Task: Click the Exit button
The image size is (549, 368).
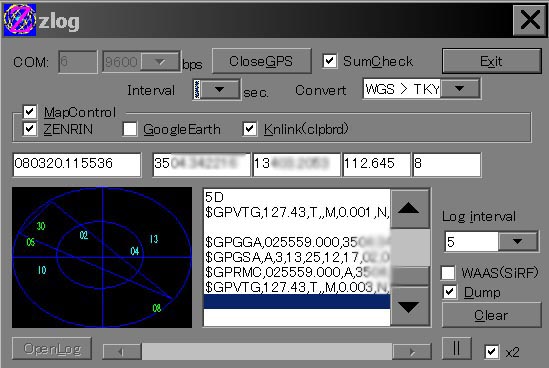Action: point(491,61)
